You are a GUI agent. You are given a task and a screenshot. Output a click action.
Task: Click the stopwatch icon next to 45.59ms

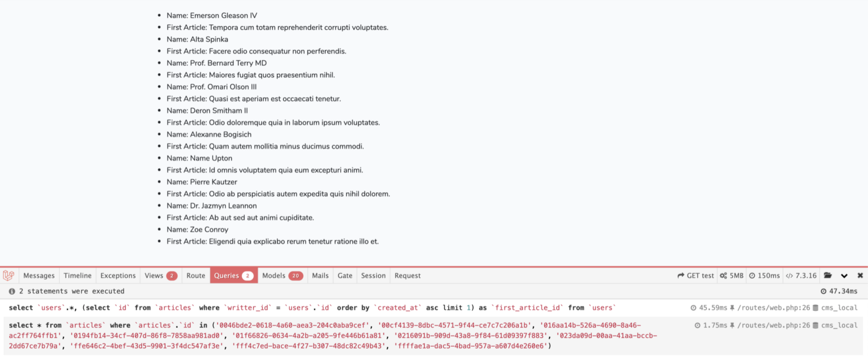point(694,307)
